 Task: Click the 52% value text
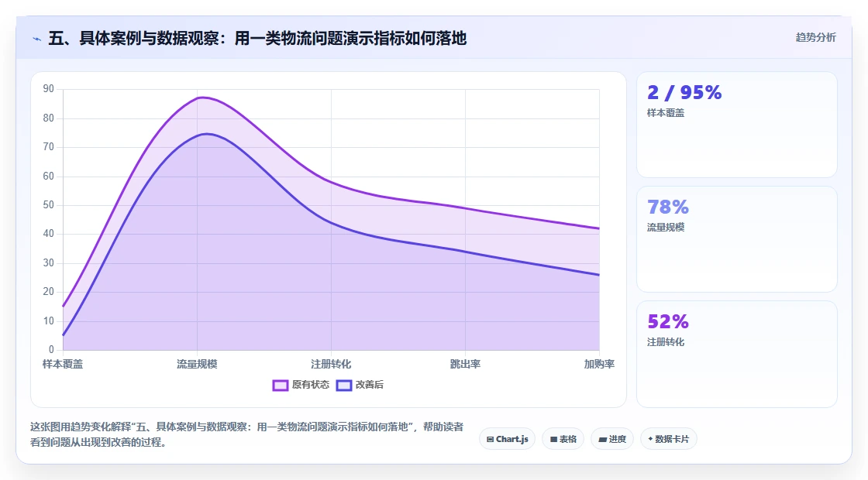(668, 321)
